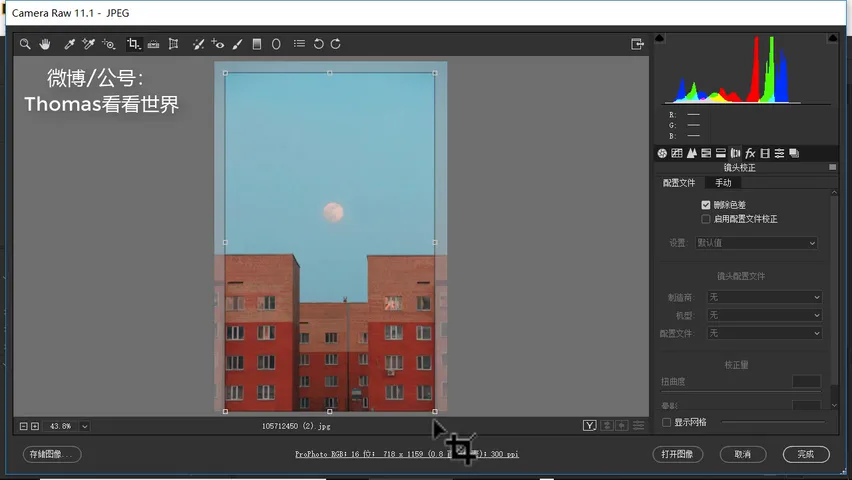Select the Adjustment Brush tool
Viewport: 852px width, 480px height.
point(237,44)
